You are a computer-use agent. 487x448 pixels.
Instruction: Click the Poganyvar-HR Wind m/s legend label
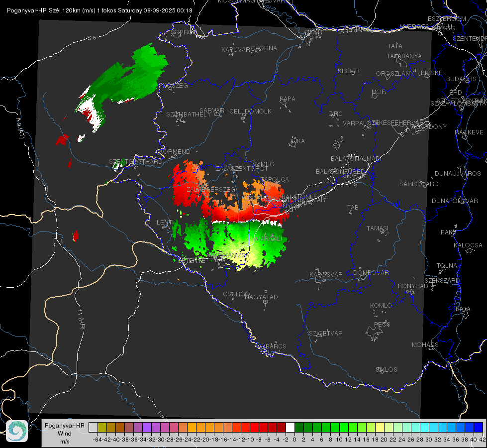pyautogui.click(x=65, y=434)
